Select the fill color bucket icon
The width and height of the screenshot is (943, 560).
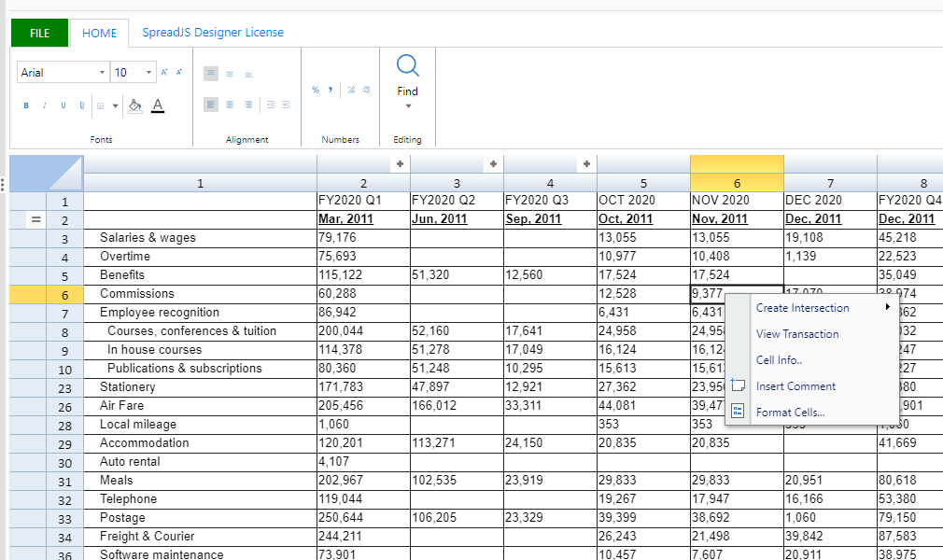(x=134, y=105)
